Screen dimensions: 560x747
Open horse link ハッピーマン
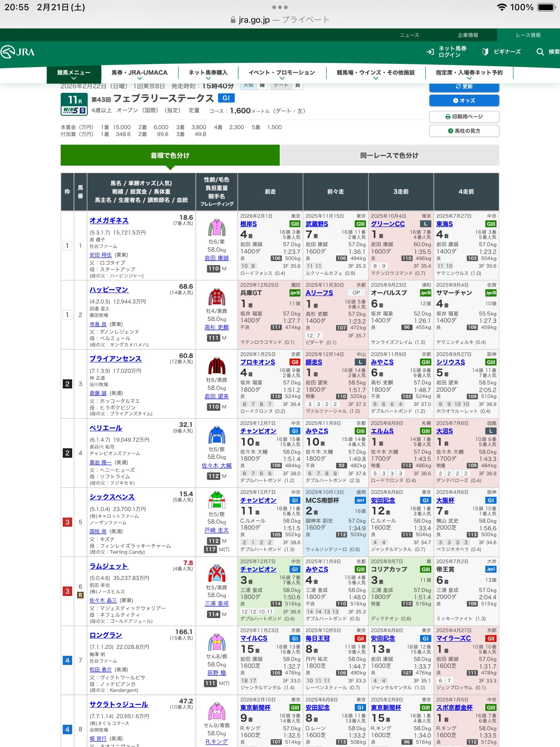pyautogui.click(x=109, y=290)
